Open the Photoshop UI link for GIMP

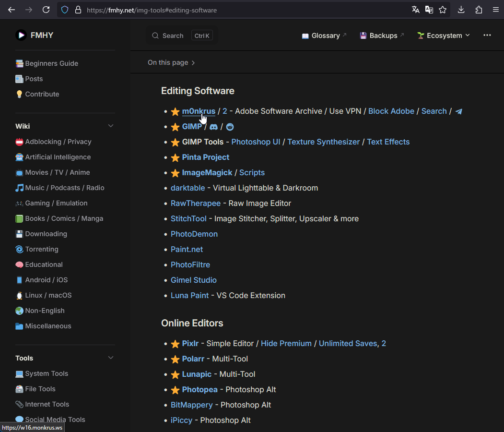[x=256, y=142]
